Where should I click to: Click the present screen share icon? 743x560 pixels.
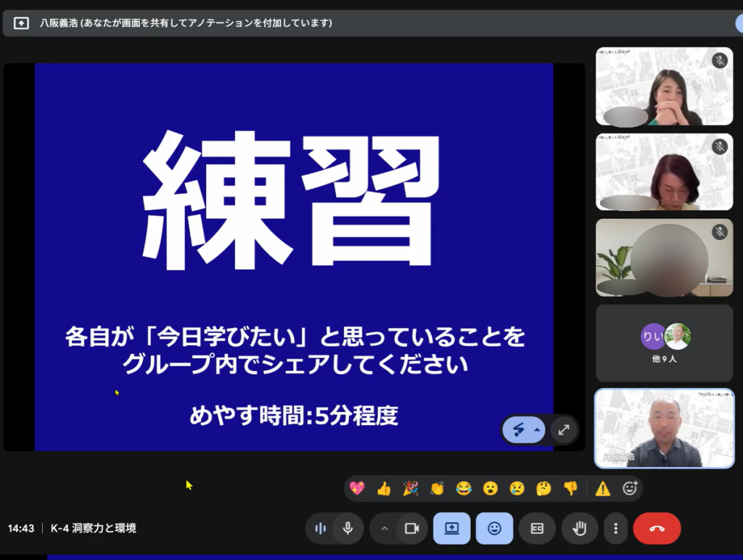451,528
